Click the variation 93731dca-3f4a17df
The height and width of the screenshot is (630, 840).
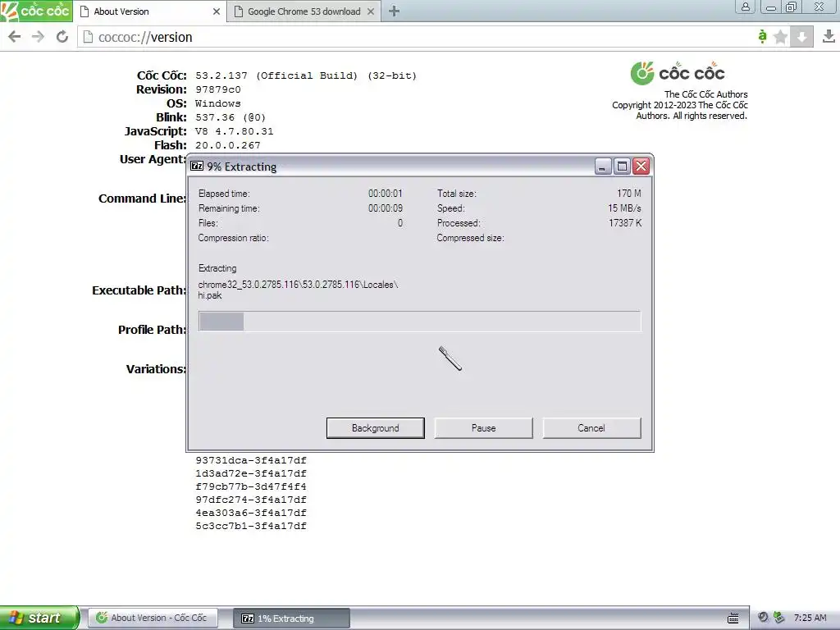point(251,460)
